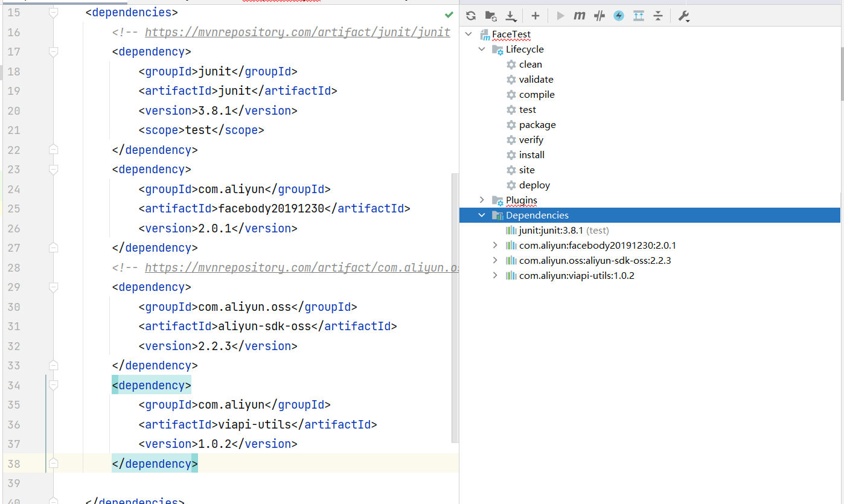
Task: Open the Download Sources and Documentation dropdown
Action: [511, 16]
